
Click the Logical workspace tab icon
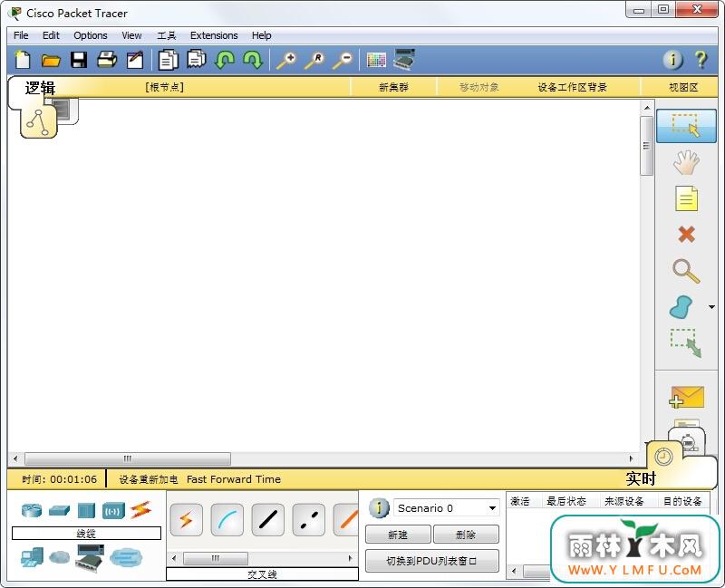(38, 122)
